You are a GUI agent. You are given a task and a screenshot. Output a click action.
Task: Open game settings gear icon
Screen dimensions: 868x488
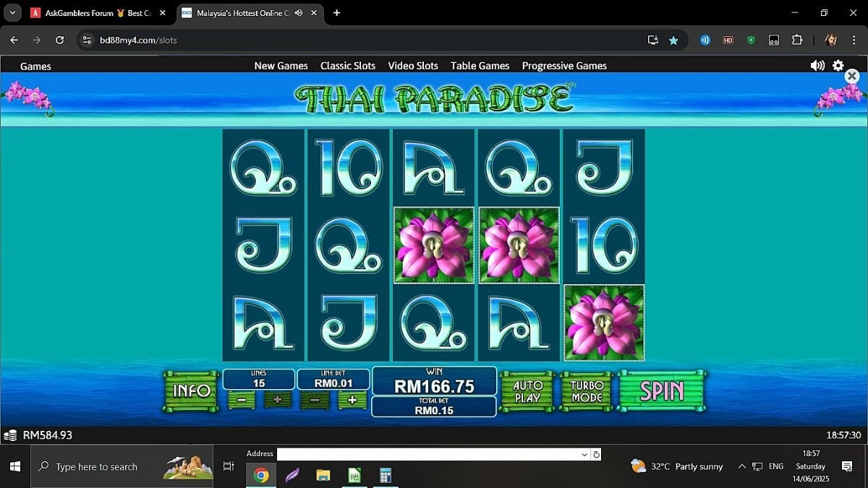[838, 65]
